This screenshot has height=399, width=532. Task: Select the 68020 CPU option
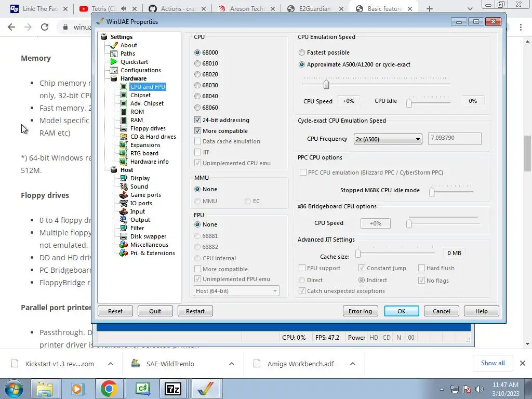tap(197, 74)
